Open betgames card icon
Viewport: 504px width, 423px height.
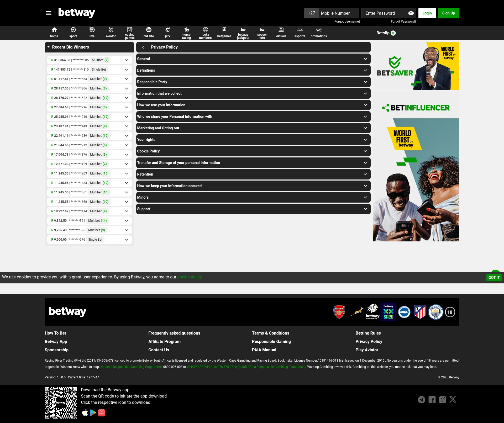[x=224, y=30]
